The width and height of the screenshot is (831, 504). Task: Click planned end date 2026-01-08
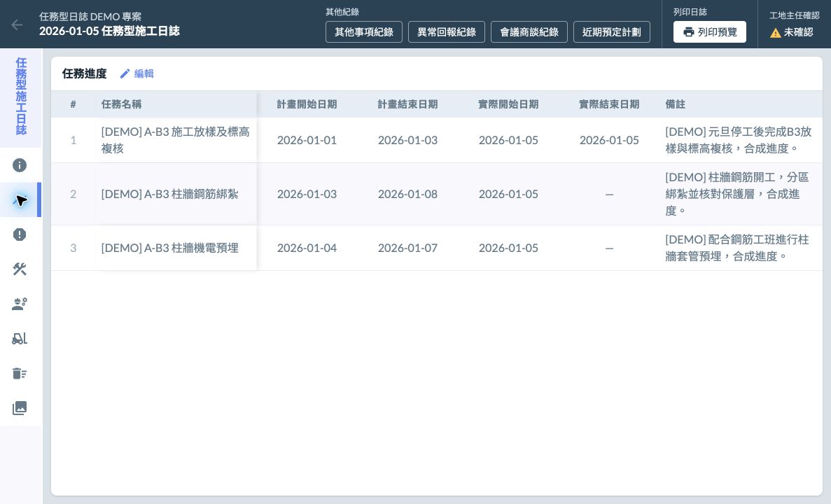pyautogui.click(x=407, y=194)
